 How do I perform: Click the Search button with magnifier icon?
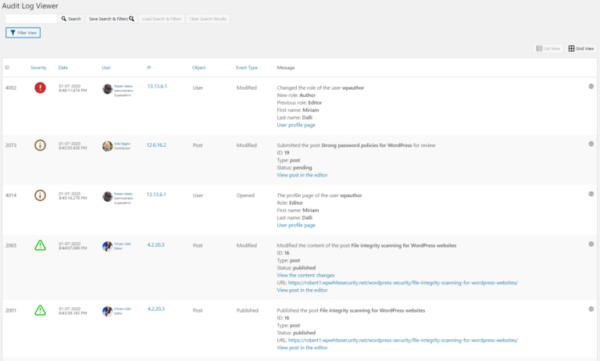coord(71,19)
